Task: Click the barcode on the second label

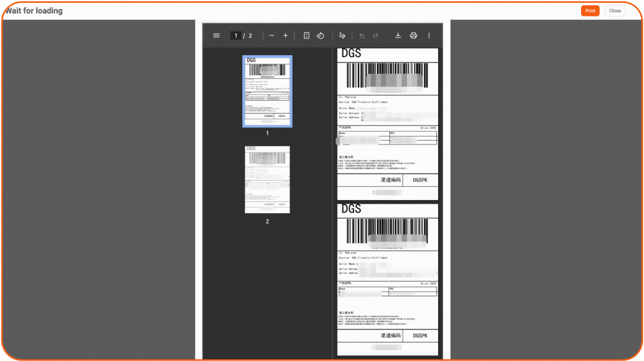Action: coord(387,232)
